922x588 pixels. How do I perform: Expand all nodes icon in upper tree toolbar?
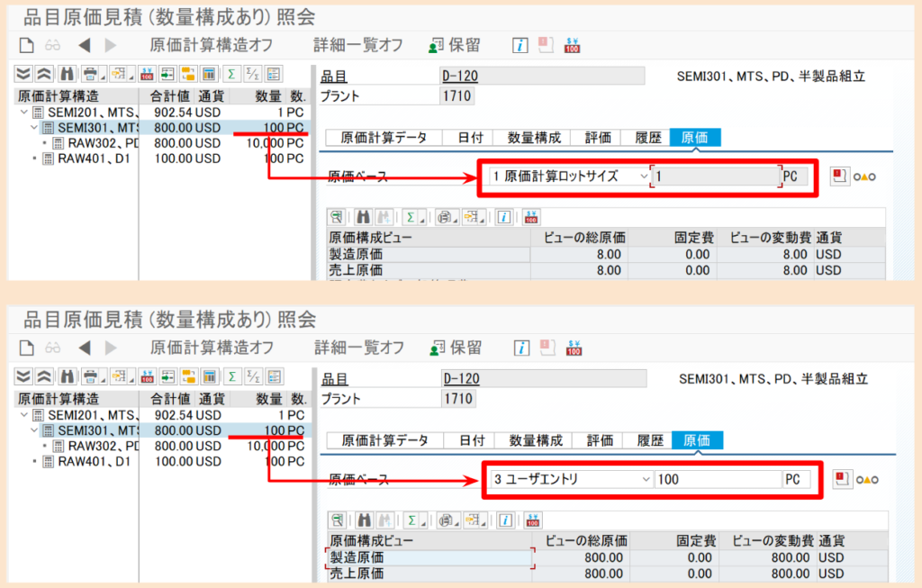(x=23, y=74)
